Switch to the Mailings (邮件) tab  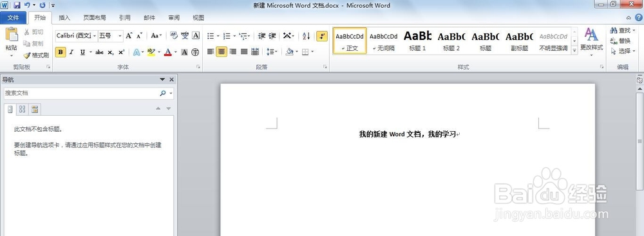pyautogui.click(x=149, y=17)
